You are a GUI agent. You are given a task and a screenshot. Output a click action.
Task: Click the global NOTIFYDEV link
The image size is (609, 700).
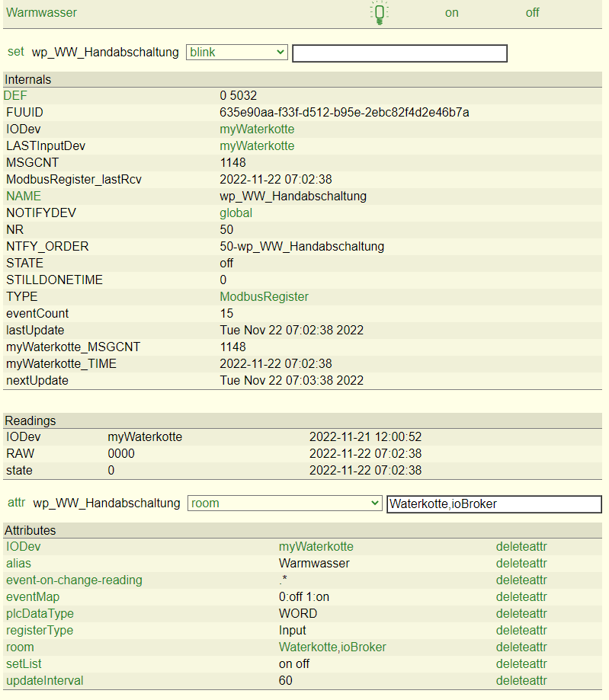pos(236,213)
